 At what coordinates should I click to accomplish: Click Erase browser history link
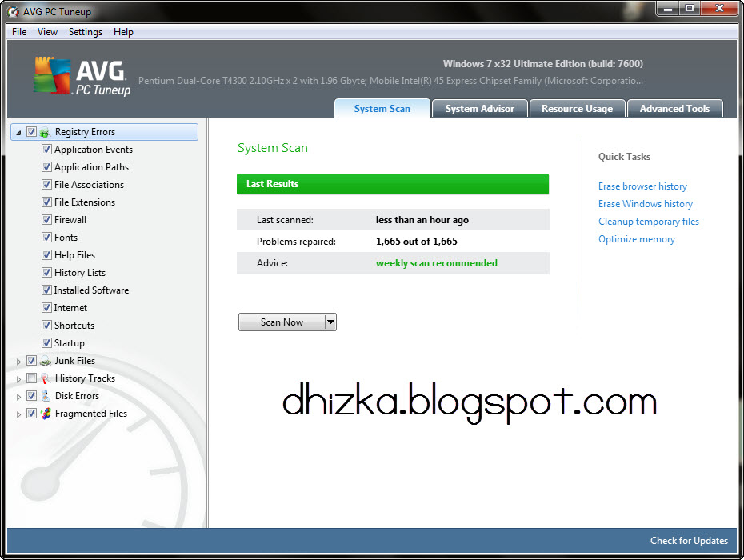click(x=642, y=186)
